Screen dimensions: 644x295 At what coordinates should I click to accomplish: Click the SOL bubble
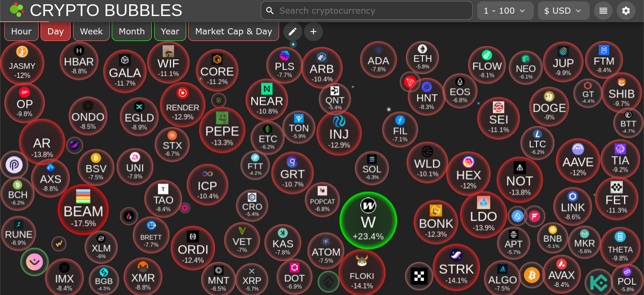(x=372, y=168)
